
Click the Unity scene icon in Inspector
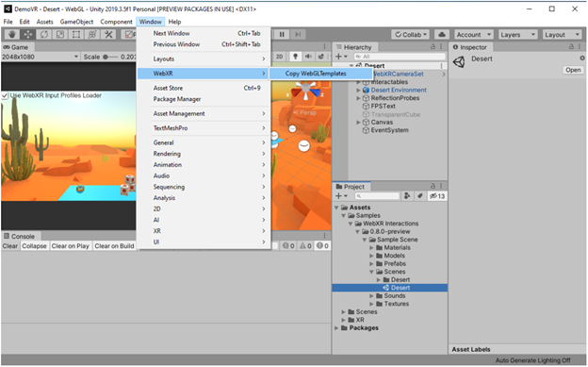(x=459, y=61)
